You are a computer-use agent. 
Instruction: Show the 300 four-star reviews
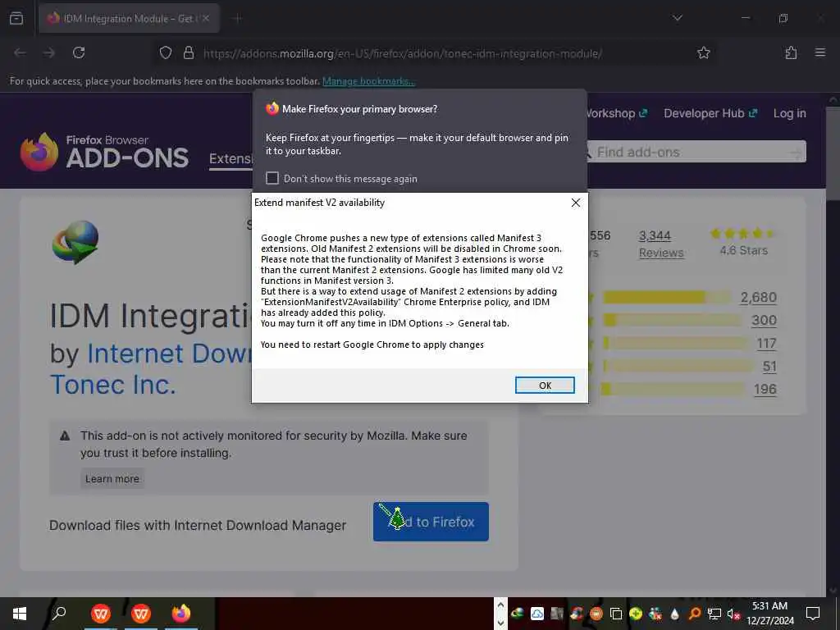(x=764, y=321)
